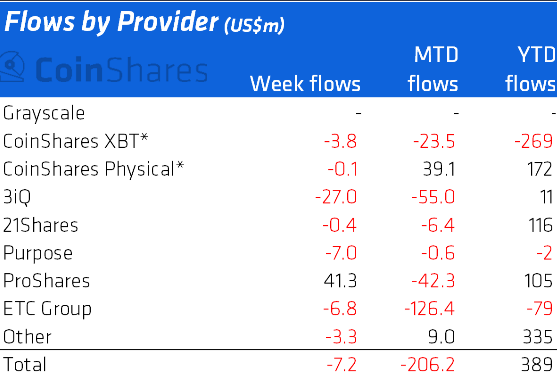Click the CoinShares watermark text

click(x=121, y=70)
